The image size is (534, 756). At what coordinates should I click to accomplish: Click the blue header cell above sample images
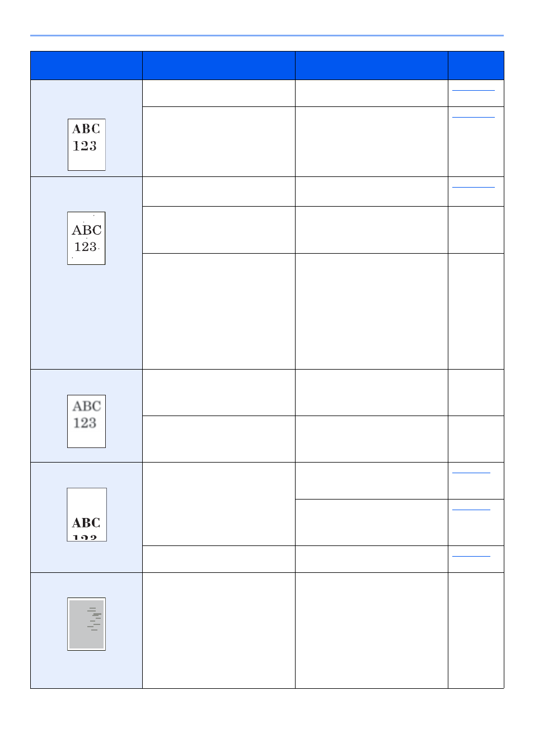tap(86, 66)
